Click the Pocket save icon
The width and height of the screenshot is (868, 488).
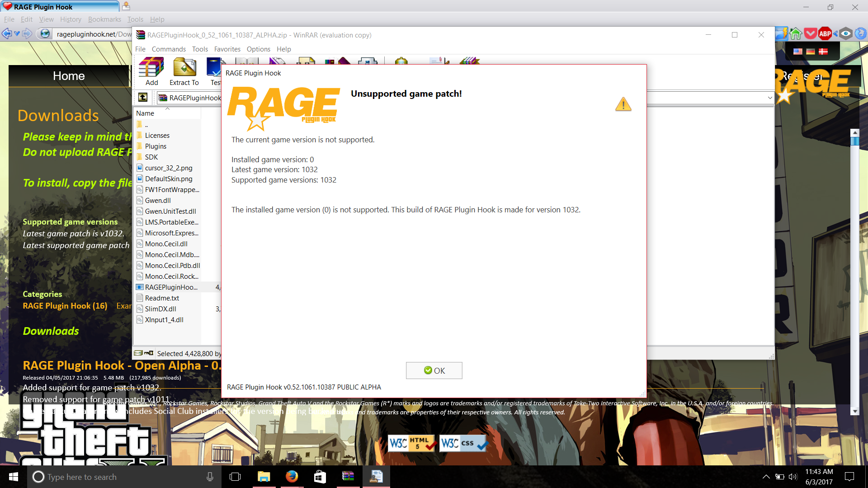point(811,33)
